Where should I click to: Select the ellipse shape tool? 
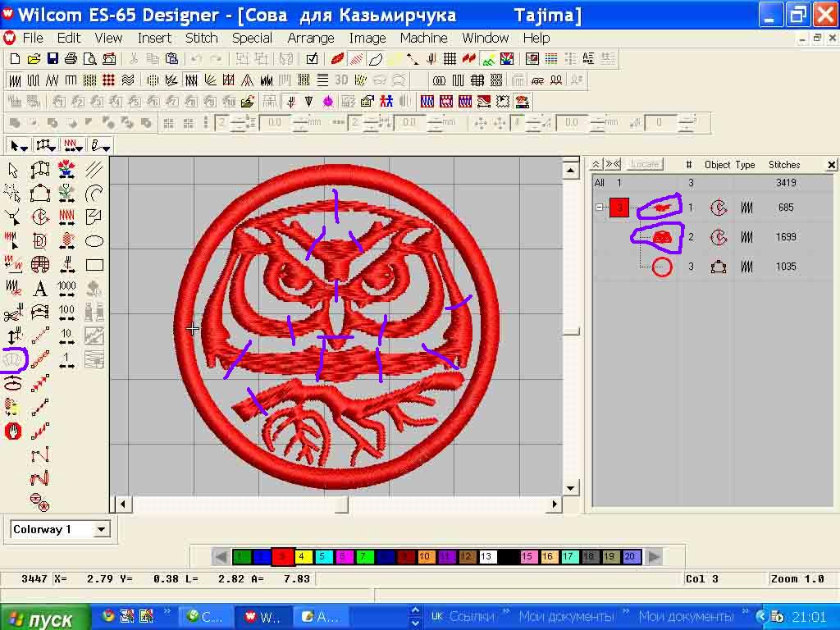94,241
